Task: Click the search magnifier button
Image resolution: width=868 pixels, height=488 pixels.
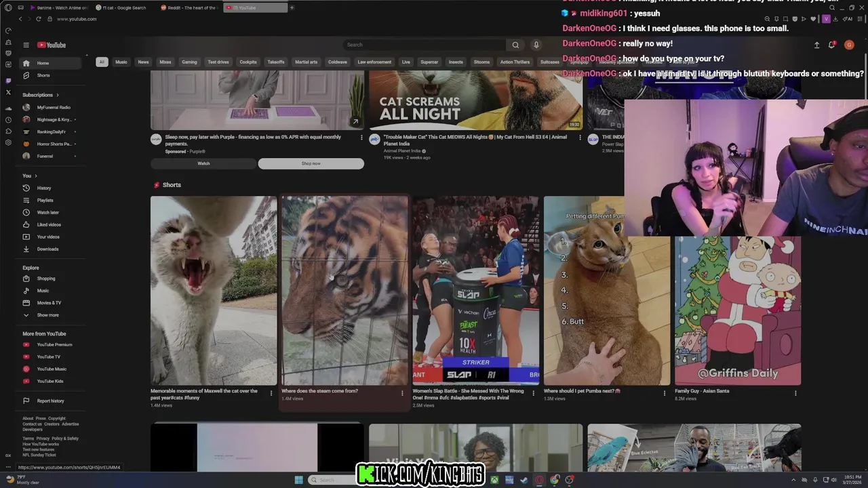Action: [x=515, y=45]
